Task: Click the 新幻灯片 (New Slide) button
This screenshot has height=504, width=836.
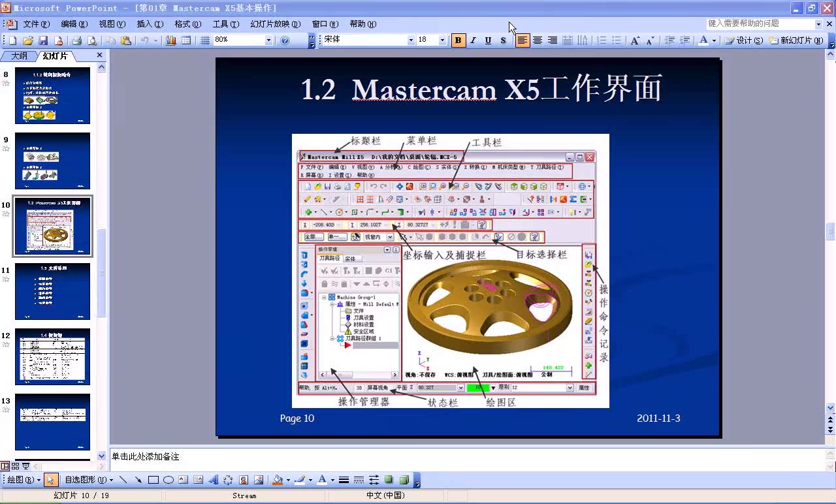Action: click(796, 40)
